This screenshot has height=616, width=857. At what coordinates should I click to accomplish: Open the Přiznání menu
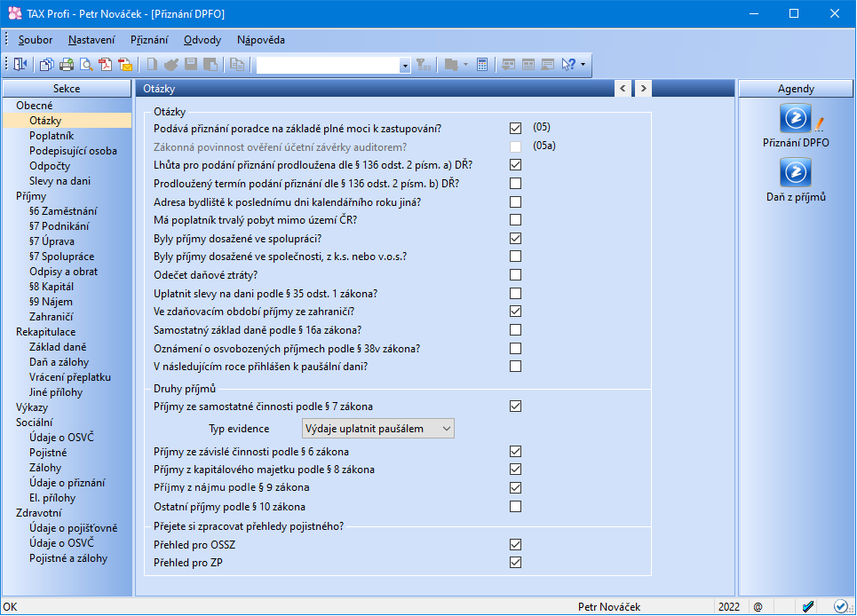pos(149,40)
